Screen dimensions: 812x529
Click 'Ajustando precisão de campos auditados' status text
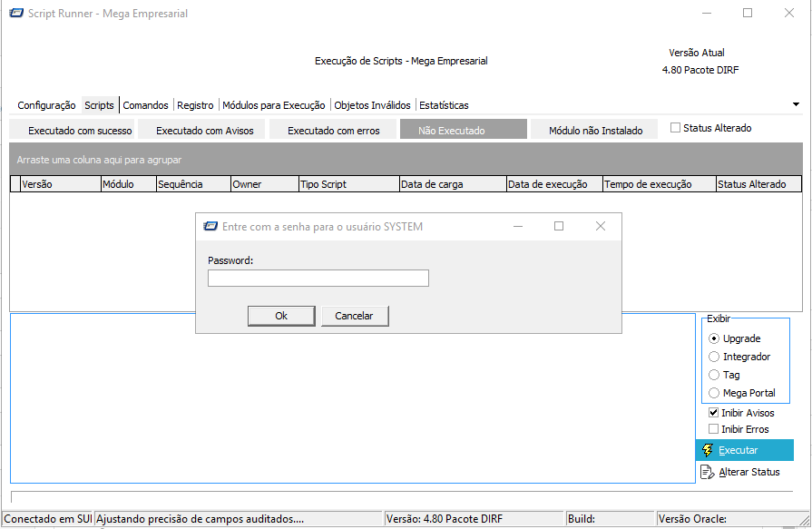[x=201, y=519]
